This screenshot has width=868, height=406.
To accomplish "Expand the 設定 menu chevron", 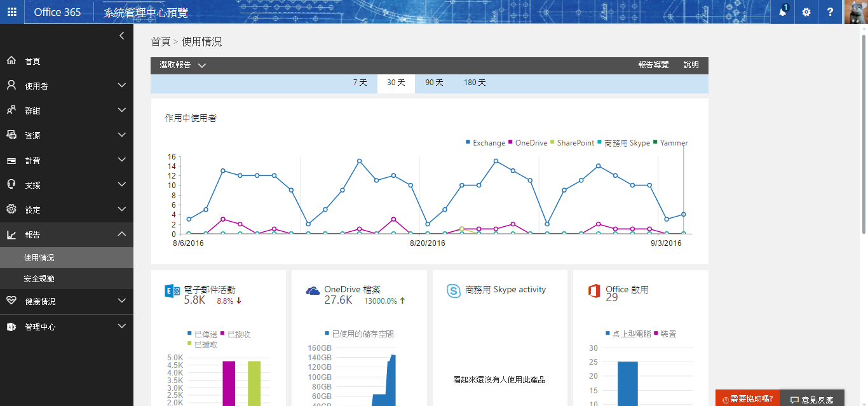I will [122, 210].
